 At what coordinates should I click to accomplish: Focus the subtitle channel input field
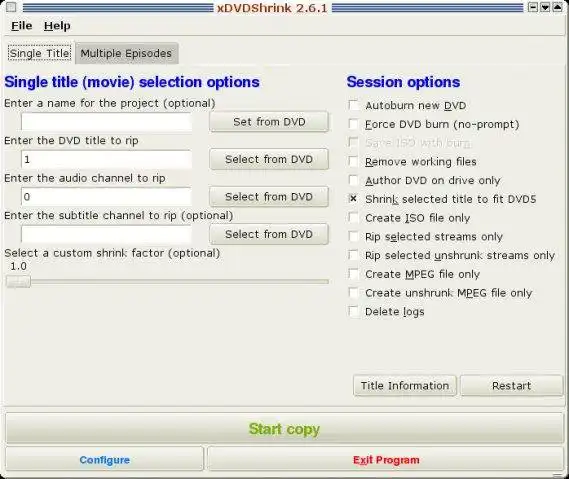(x=106, y=234)
